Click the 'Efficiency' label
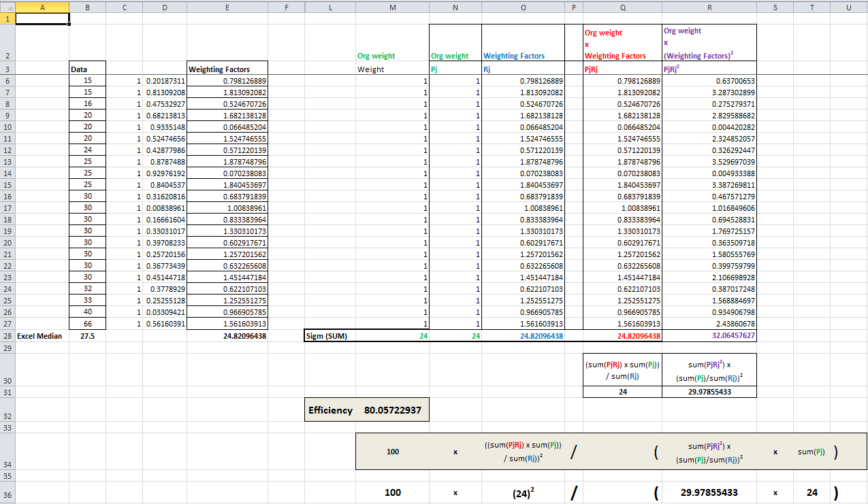This screenshot has width=868, height=504. [x=330, y=410]
